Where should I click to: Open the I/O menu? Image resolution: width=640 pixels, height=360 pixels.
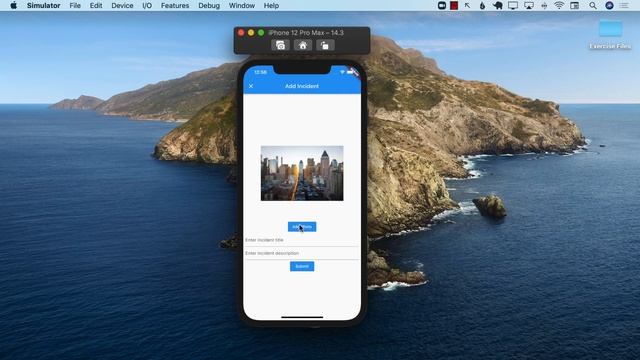147,6
